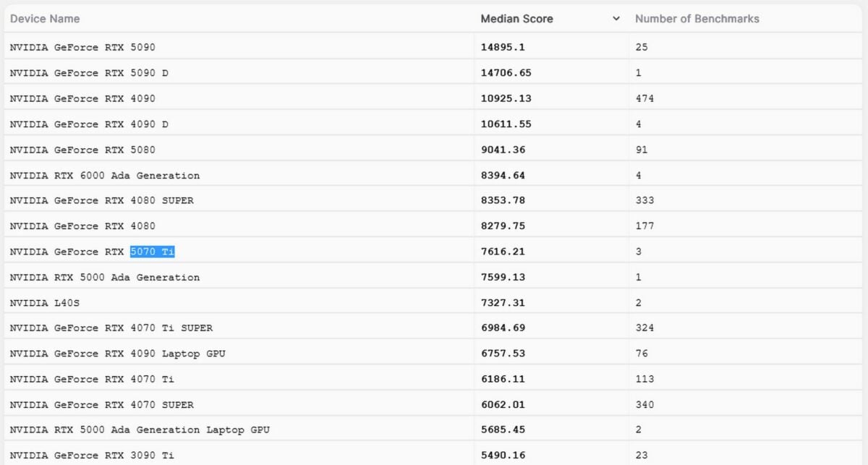The image size is (868, 465).
Task: Sort by the Number of Benchmarks column
Action: pos(696,18)
